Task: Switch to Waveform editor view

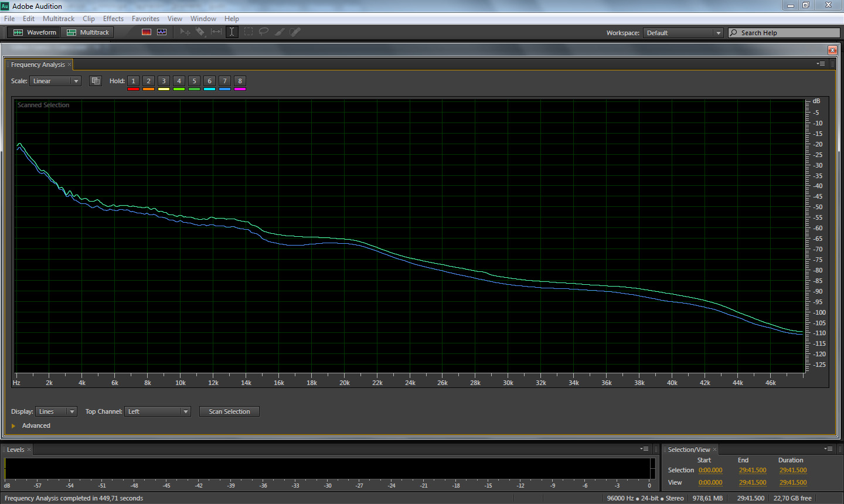Action: click(x=35, y=32)
